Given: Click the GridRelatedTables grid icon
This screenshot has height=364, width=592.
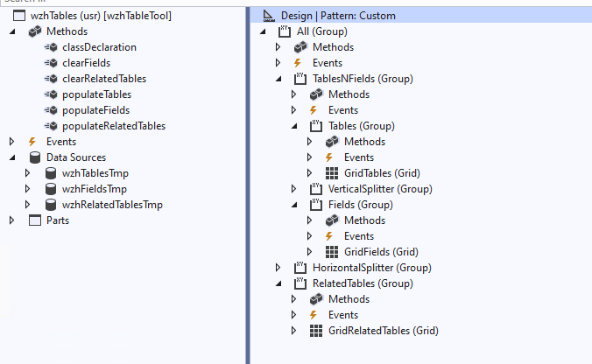Looking at the screenshot, I should 315,331.
